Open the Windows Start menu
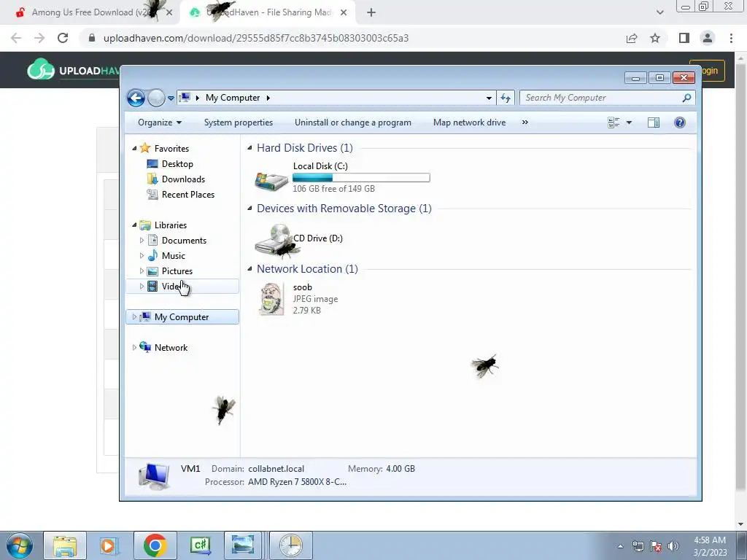The image size is (747, 560). pos(19,545)
